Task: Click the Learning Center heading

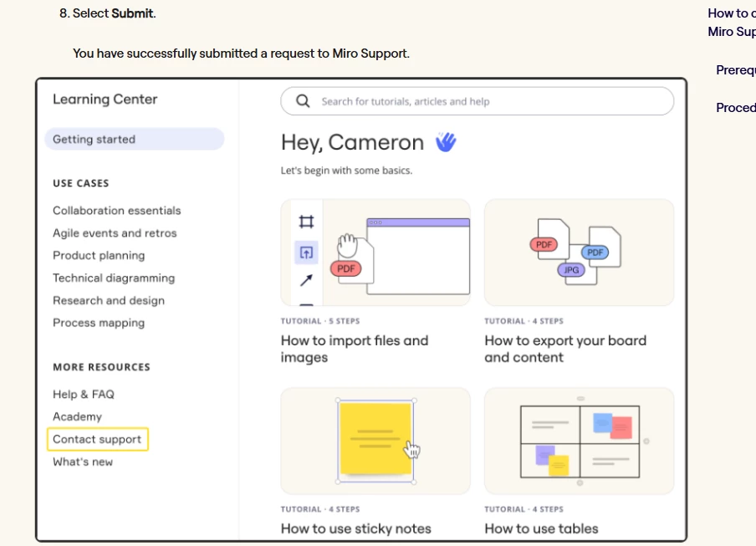Action: [x=105, y=100]
